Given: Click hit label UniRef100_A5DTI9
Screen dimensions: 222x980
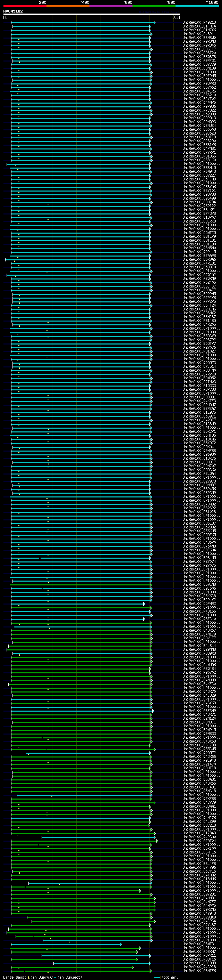Looking at the screenshot, I should 199,137.
